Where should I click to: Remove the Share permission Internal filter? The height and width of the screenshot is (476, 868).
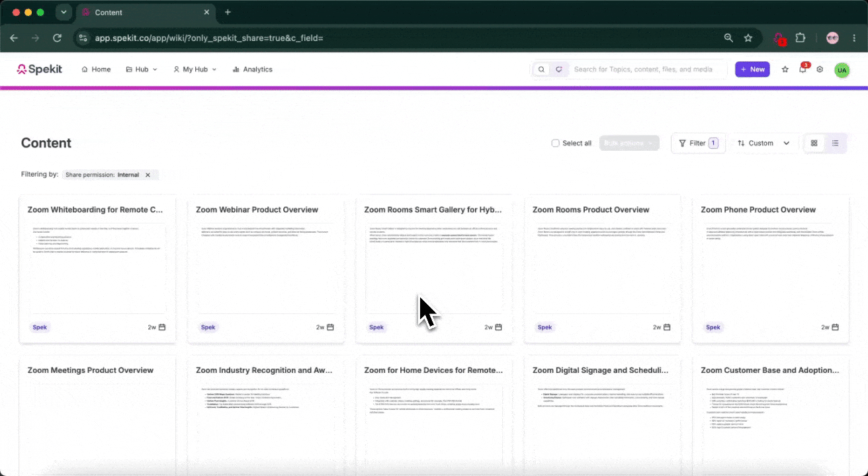coord(148,175)
